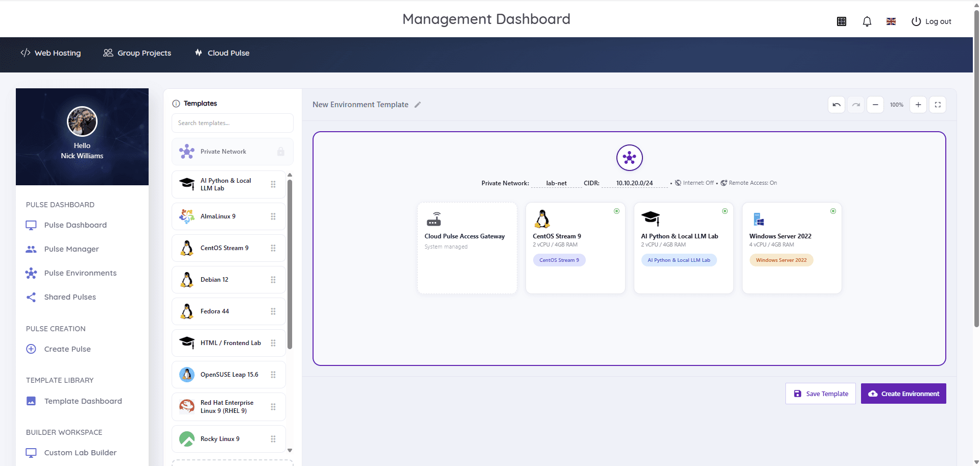Screen dimensions: 980x466
Task: Click the AI Python & Local LLM Lab badge
Action: click(x=679, y=260)
